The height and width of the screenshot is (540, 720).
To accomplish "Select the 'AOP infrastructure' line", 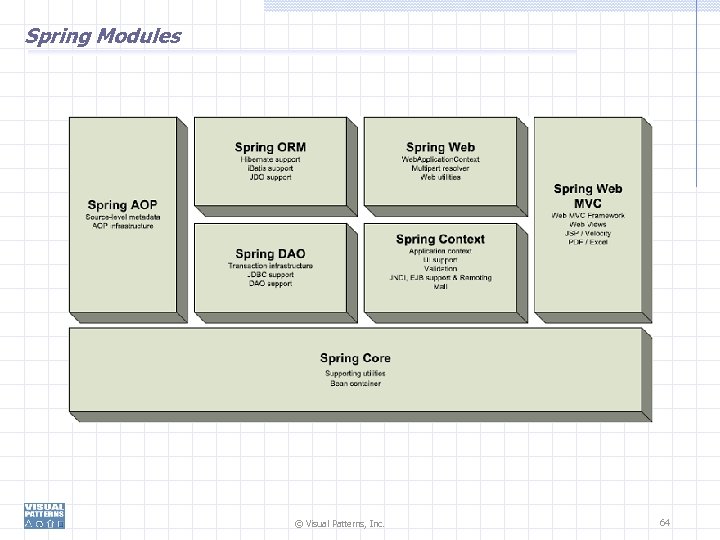I will pyautogui.click(x=123, y=226).
